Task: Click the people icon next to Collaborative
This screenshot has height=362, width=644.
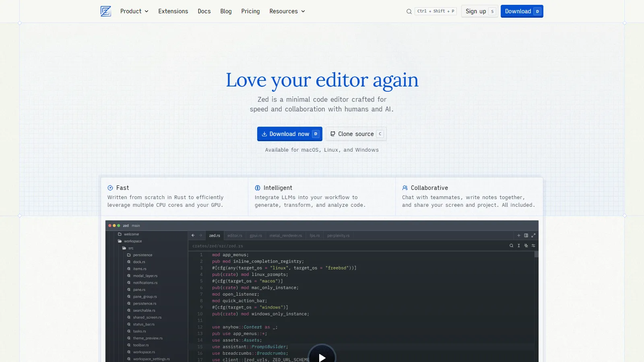Action: click(404, 187)
